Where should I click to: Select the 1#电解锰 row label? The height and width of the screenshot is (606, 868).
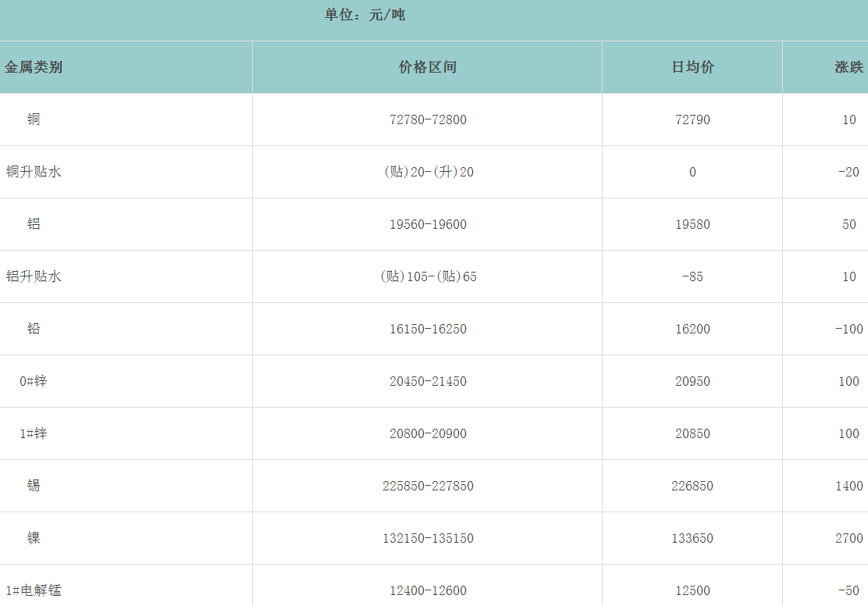pyautogui.click(x=34, y=590)
